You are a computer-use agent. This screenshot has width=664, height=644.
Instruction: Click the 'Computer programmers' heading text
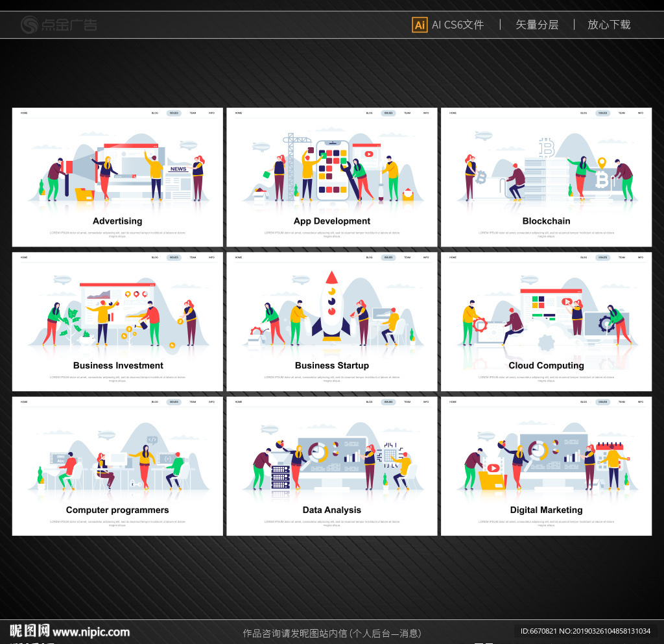click(117, 510)
